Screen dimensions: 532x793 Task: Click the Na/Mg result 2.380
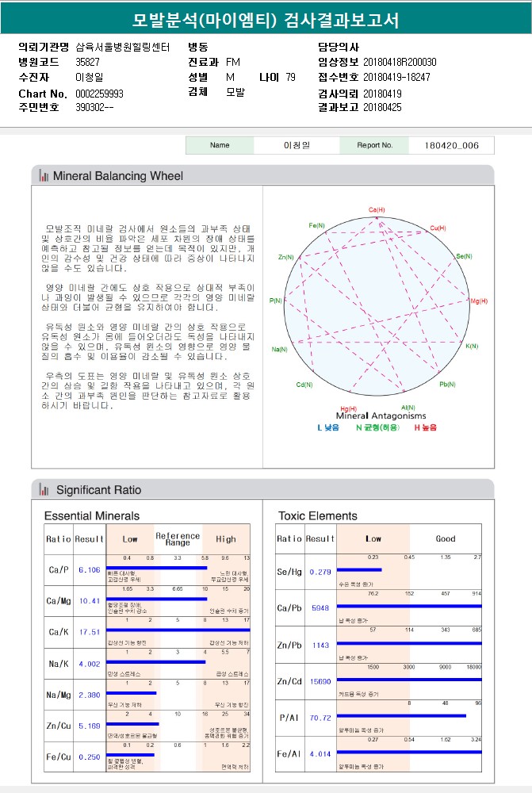pos(90,695)
